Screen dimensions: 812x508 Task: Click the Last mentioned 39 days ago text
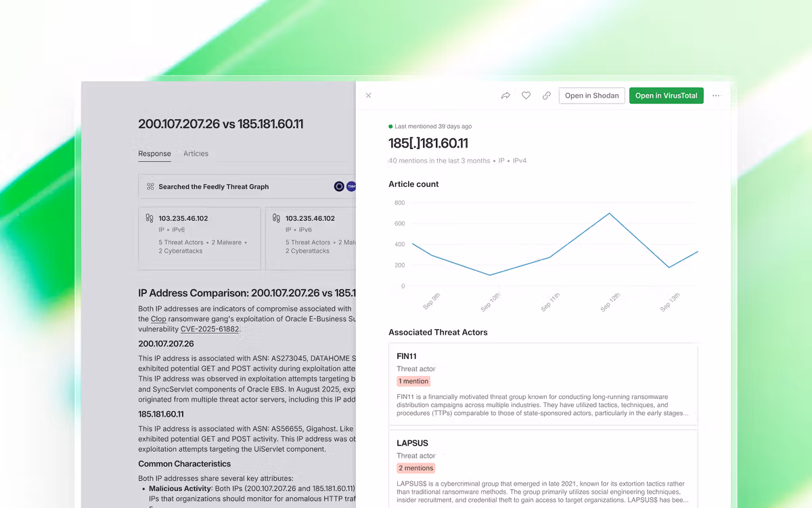pos(433,126)
